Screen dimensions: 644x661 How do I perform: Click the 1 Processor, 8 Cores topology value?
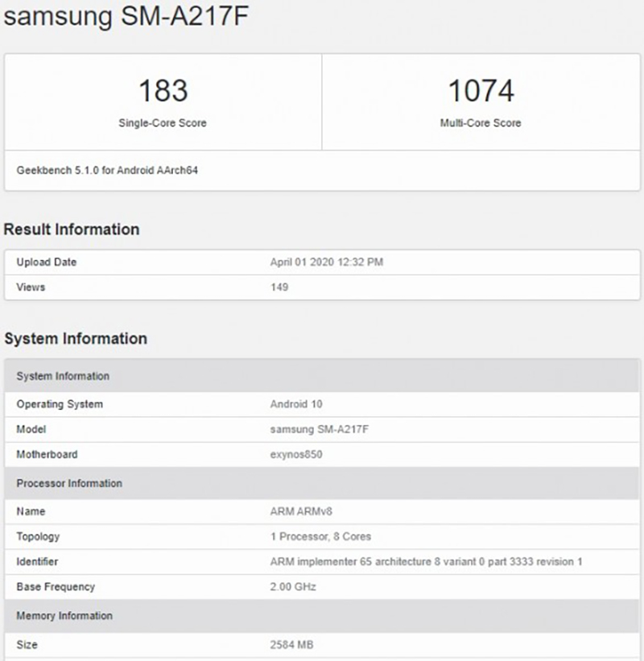pos(320,536)
